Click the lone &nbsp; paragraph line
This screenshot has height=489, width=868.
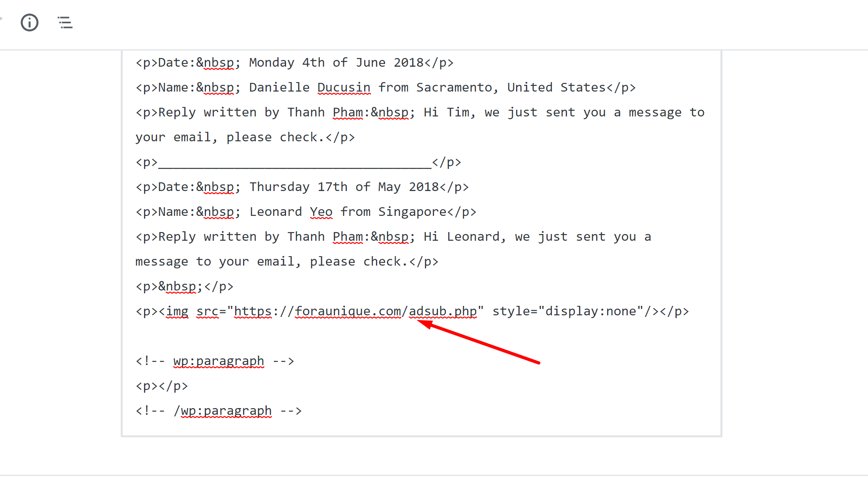(184, 286)
